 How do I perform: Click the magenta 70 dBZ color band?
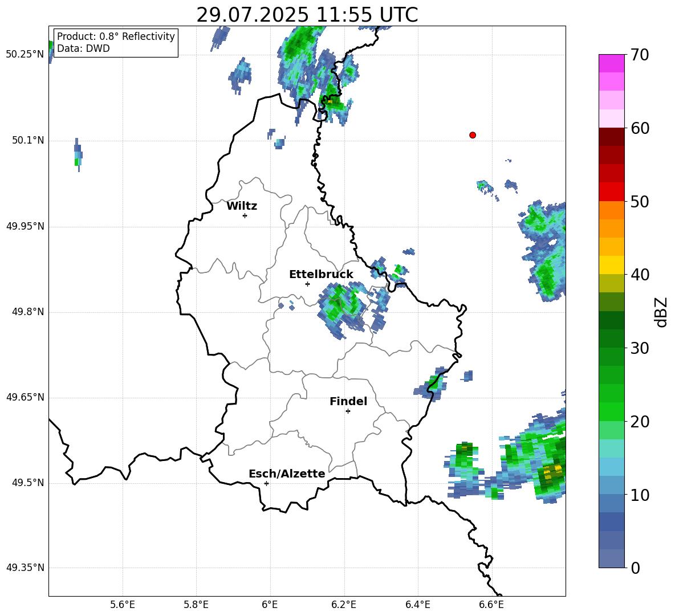pos(611,63)
